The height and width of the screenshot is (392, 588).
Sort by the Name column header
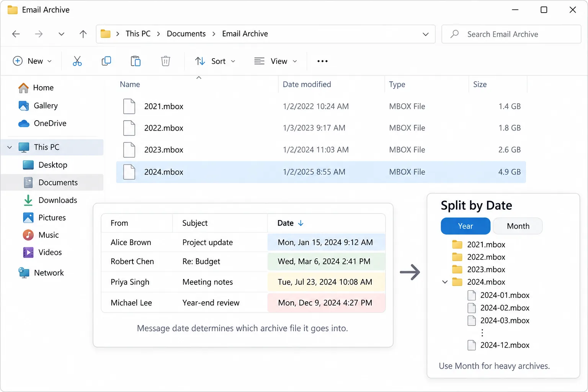(x=130, y=85)
